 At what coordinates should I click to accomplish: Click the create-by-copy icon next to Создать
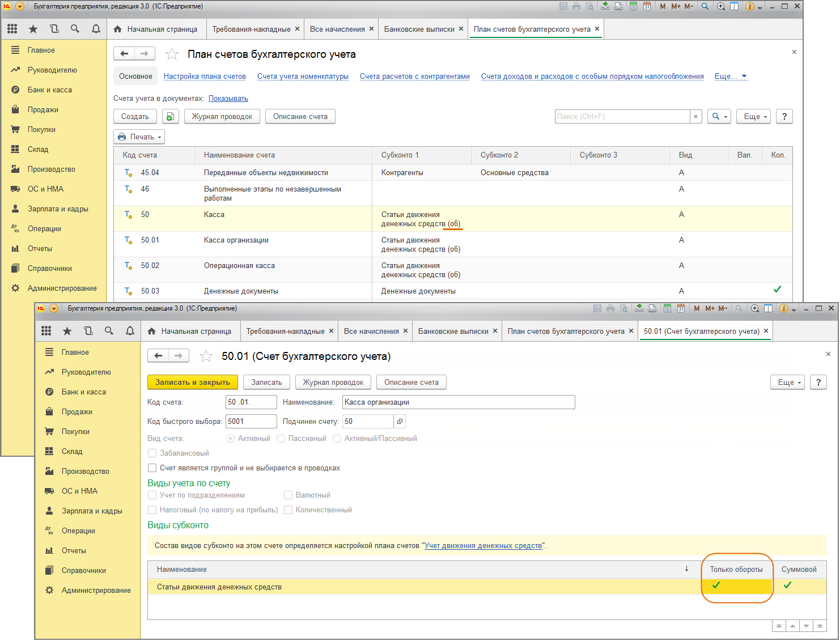pyautogui.click(x=170, y=116)
